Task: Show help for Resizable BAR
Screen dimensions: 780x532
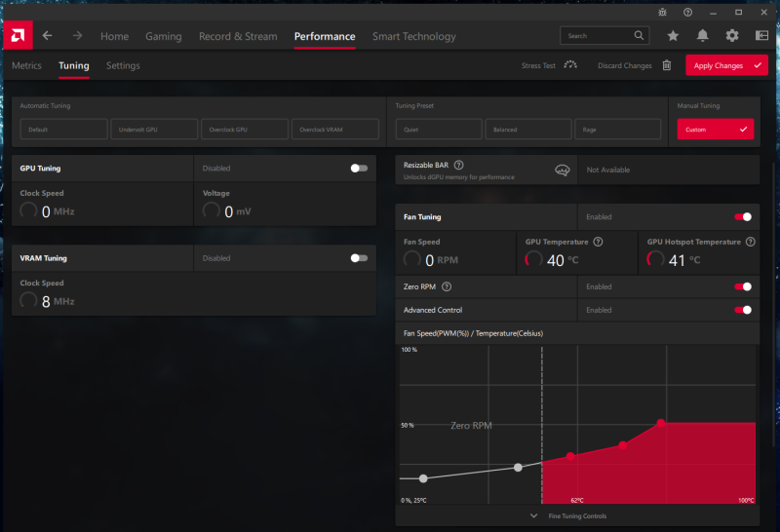Action: (458, 166)
